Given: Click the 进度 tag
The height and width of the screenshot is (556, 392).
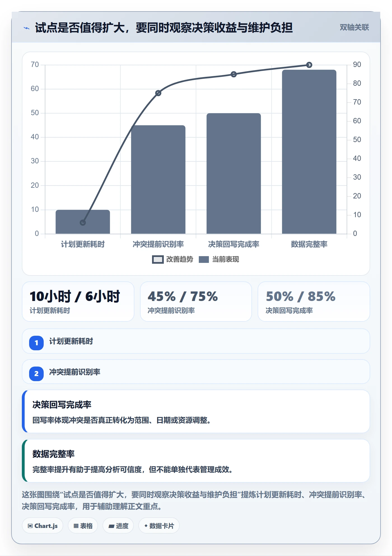Looking at the screenshot, I should 118,526.
